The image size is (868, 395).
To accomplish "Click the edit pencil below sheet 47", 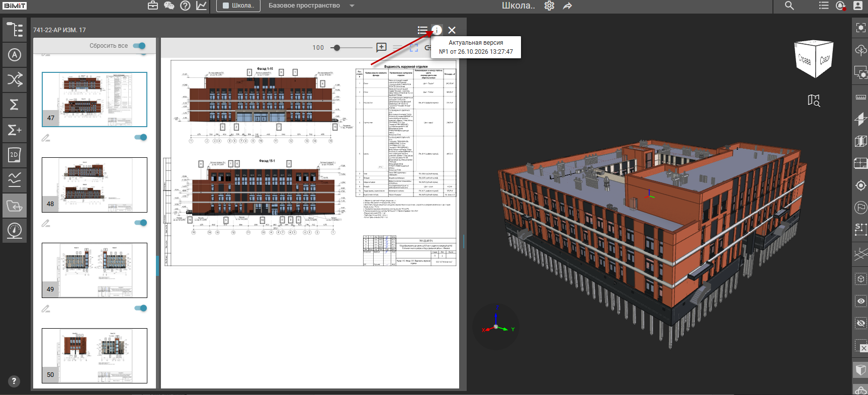I will click(x=46, y=138).
